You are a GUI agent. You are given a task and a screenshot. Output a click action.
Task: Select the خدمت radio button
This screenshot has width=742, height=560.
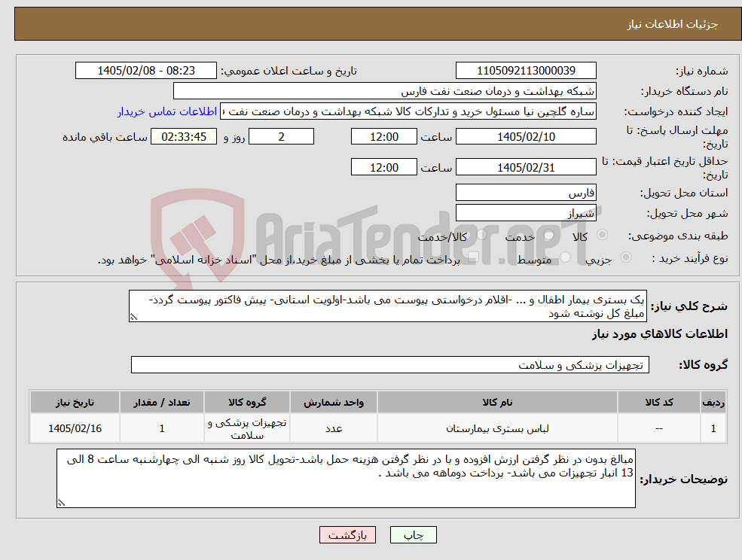pos(548,235)
